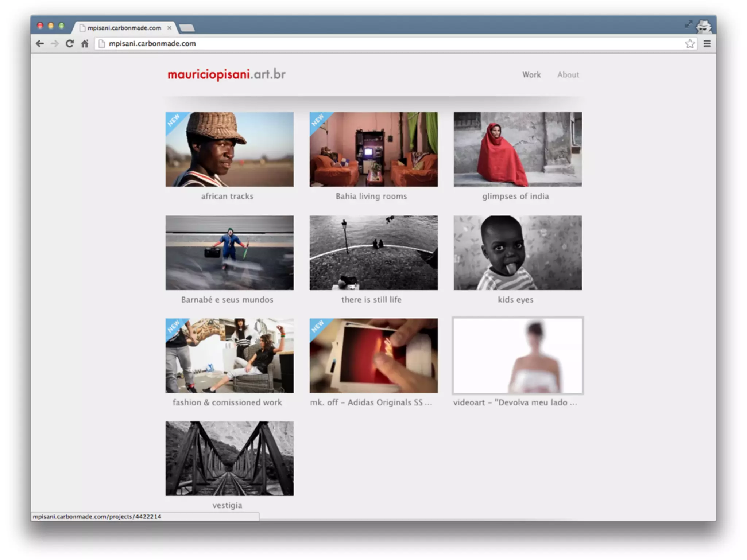Click the incognito spy icon
This screenshot has height=560, width=747.
point(704,26)
